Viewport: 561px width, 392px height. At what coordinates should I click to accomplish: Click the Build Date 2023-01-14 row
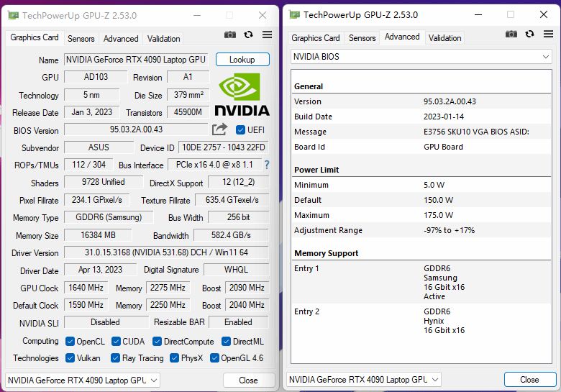pyautogui.click(x=421, y=117)
